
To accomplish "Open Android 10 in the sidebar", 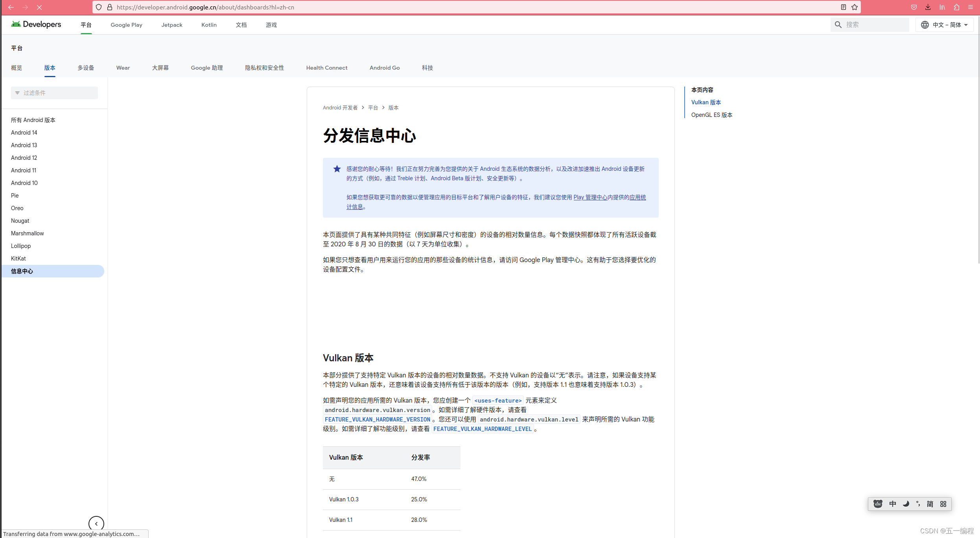I will 24,183.
